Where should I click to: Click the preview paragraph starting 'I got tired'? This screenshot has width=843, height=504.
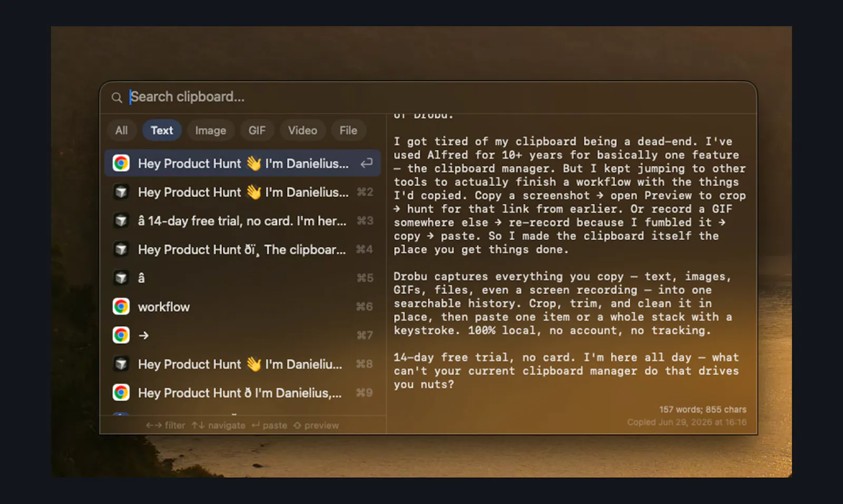coord(570,195)
